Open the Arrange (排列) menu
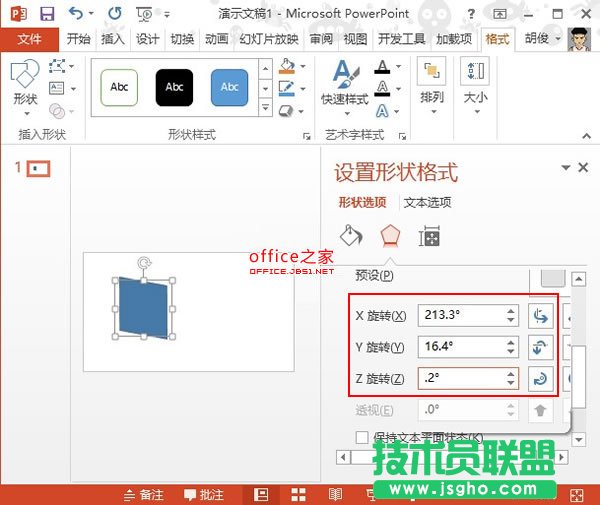This screenshot has height=505, width=600. tap(432, 86)
